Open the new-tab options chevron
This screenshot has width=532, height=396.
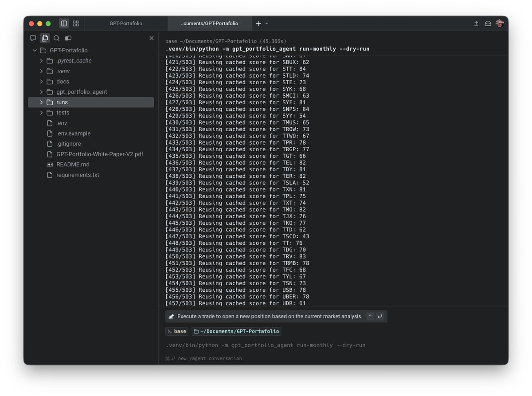pyautogui.click(x=266, y=24)
